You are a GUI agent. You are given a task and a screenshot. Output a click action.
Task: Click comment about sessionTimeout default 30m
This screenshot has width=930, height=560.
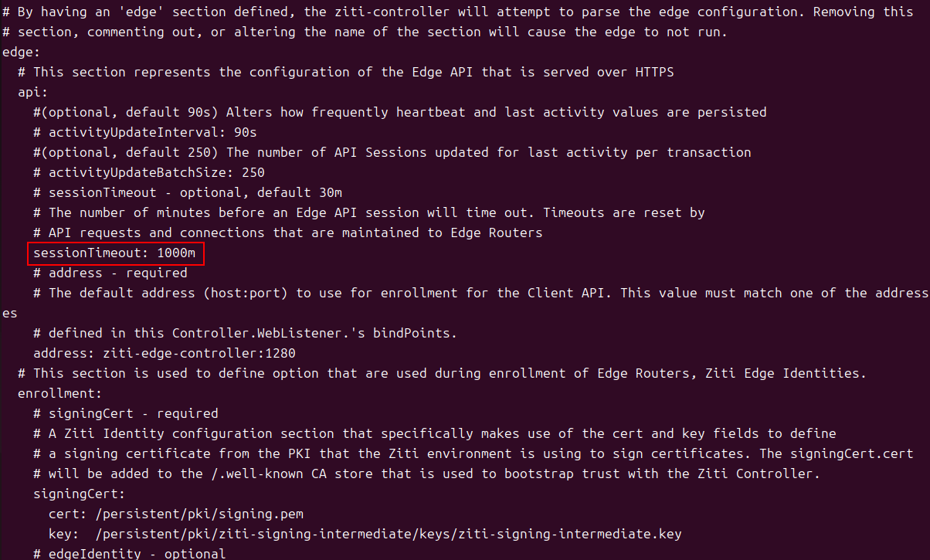[188, 192]
